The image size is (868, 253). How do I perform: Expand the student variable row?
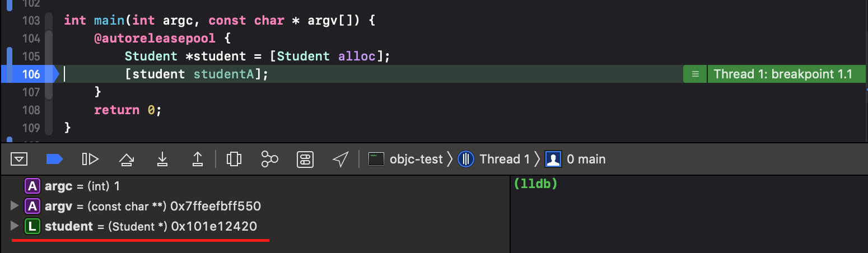[x=15, y=227]
